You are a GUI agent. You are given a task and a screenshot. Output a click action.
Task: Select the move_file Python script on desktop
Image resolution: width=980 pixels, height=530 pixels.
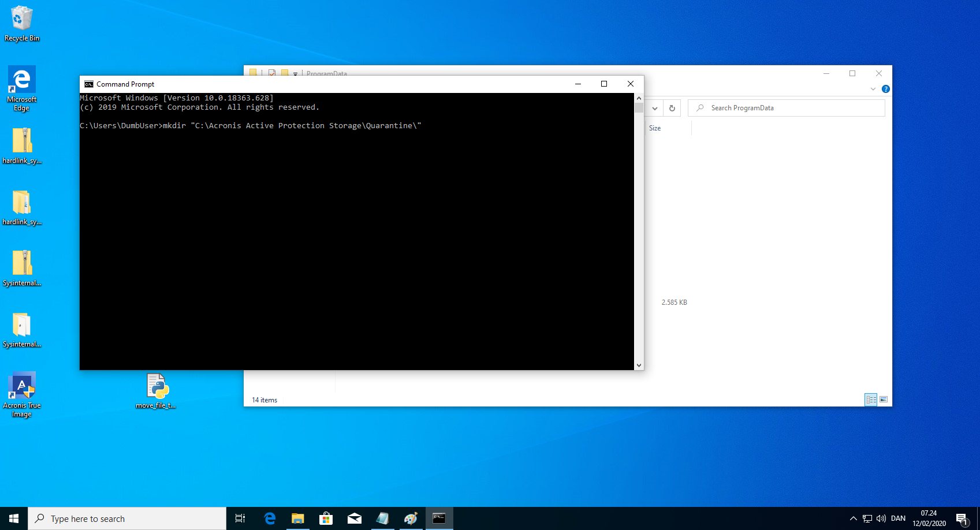point(157,391)
